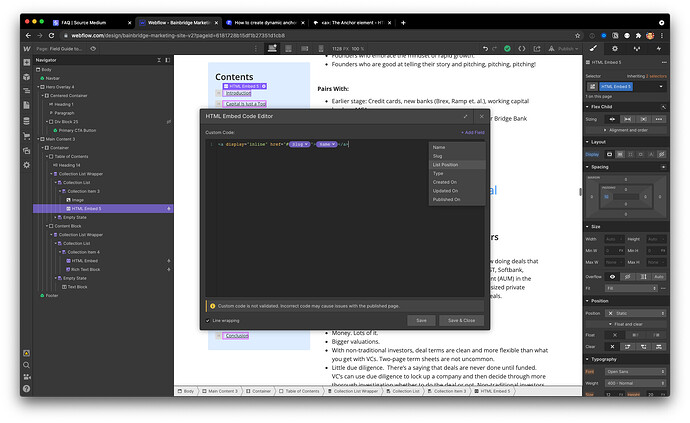The image size is (690, 423).
Task: Open the Element Settings gear tab
Action: (x=615, y=48)
